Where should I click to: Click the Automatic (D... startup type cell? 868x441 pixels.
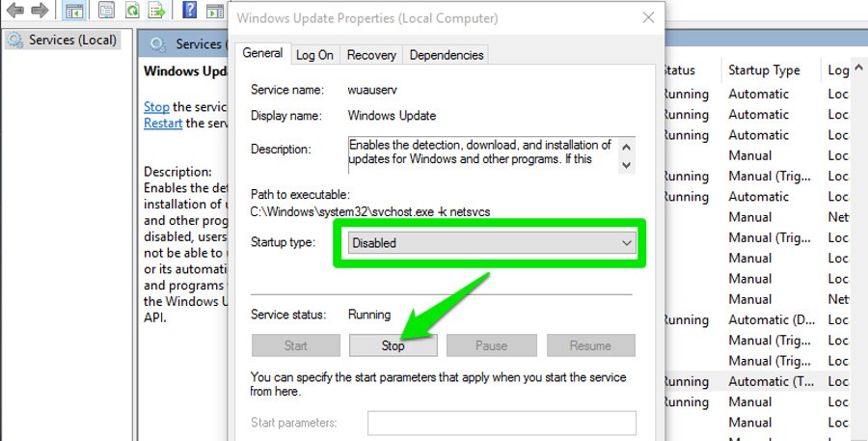tap(770, 319)
